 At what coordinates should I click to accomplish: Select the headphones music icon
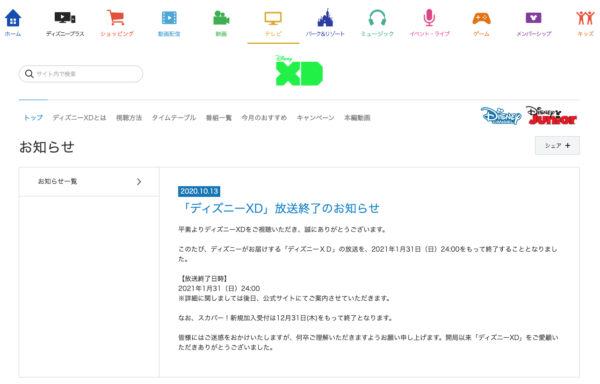(377, 18)
